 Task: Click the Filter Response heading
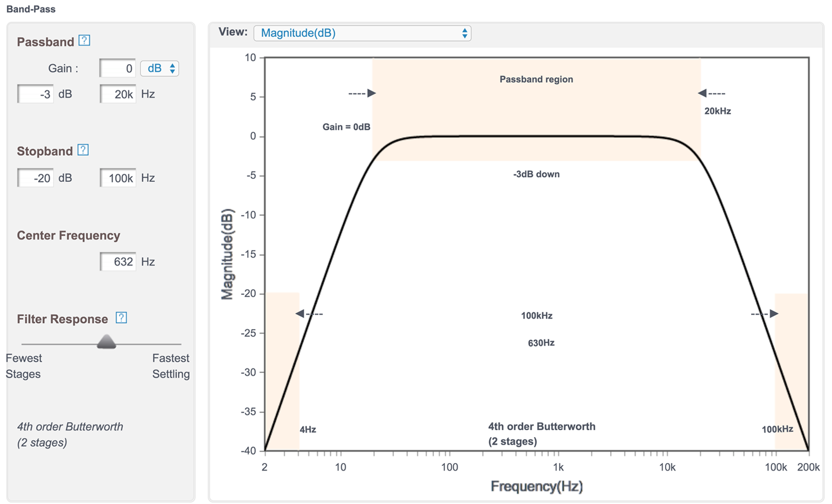[62, 319]
